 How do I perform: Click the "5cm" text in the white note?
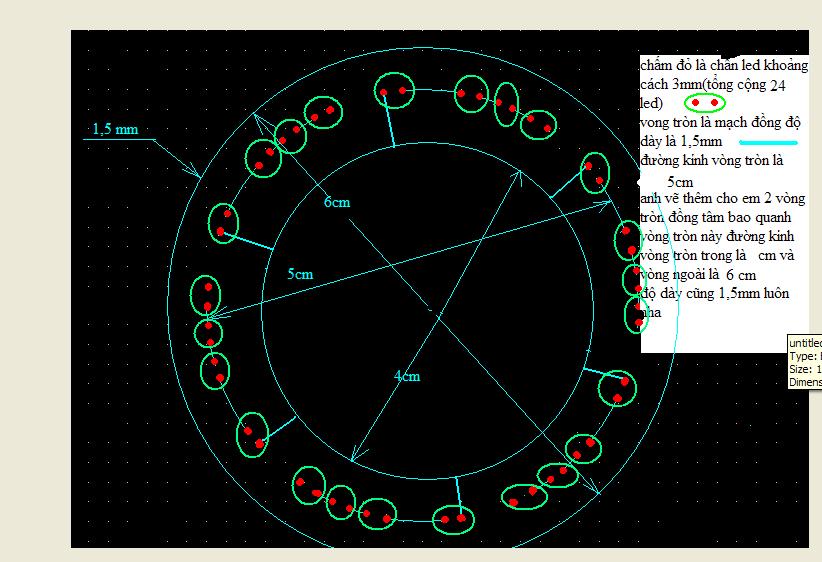(679, 183)
